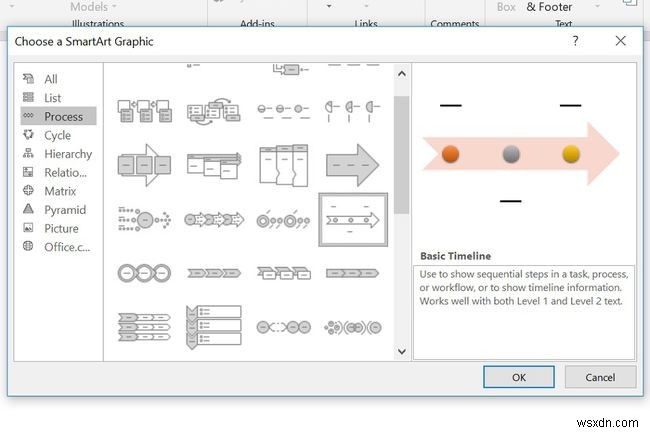The height and width of the screenshot is (433, 650).
Task: Choose the three overlapping document stacks layout
Action: 144,111
